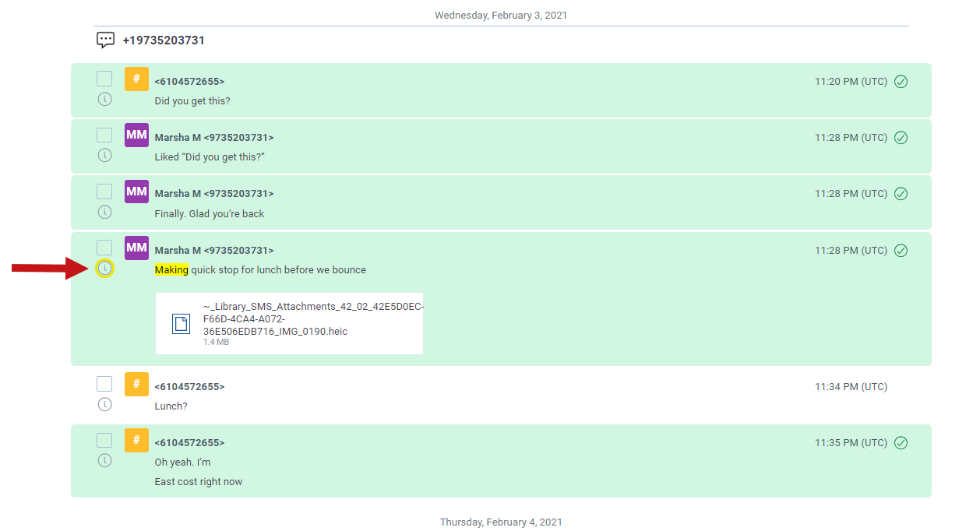Click the "Finally. Glad you're back" message text
The height and width of the screenshot is (531, 980).
click(x=209, y=213)
